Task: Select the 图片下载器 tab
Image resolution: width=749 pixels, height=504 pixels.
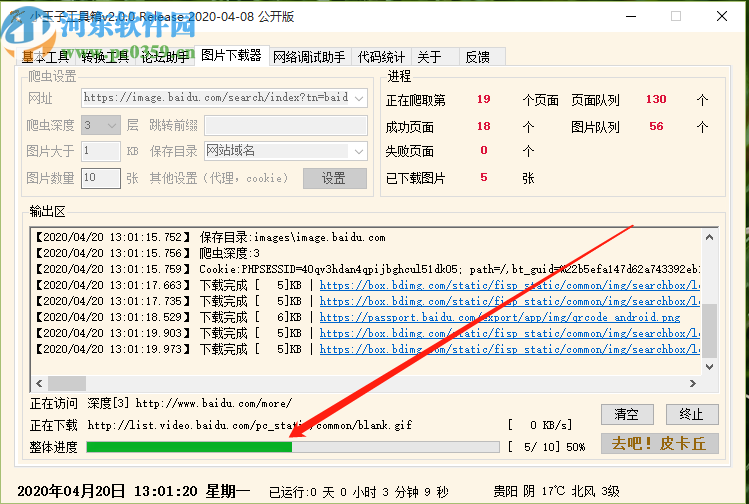Action: click(232, 55)
